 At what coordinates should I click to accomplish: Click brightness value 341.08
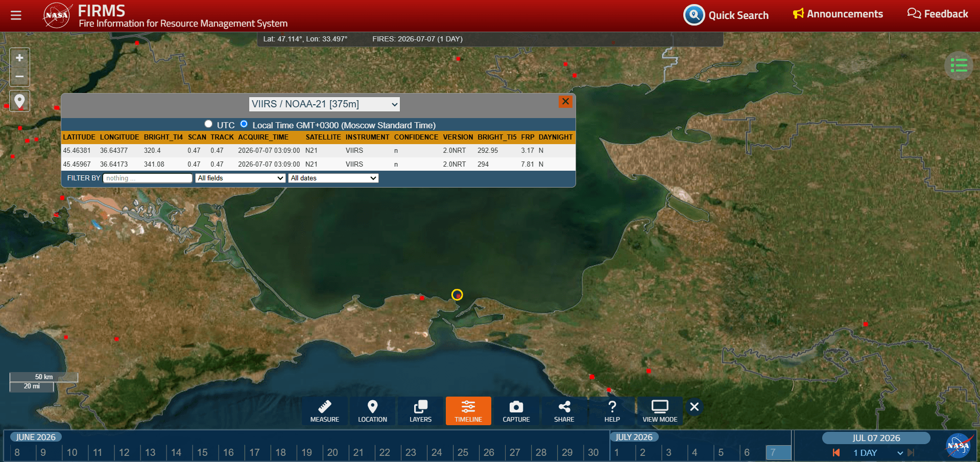pos(154,165)
